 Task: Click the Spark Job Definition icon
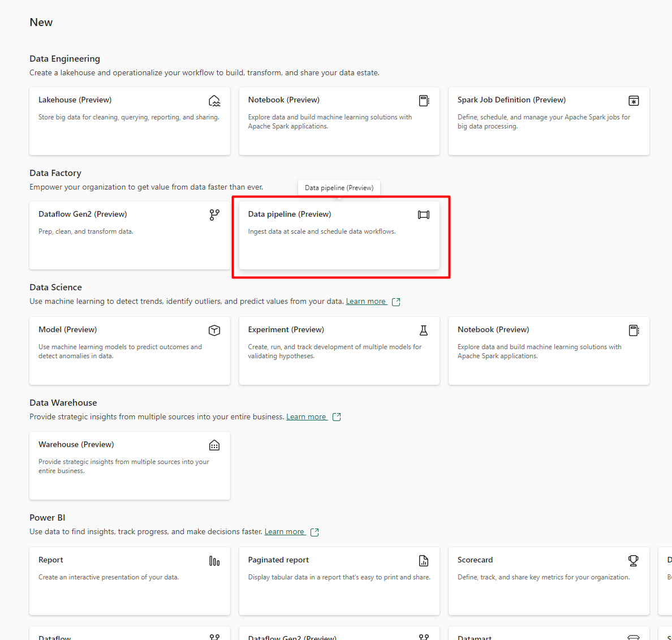point(634,101)
